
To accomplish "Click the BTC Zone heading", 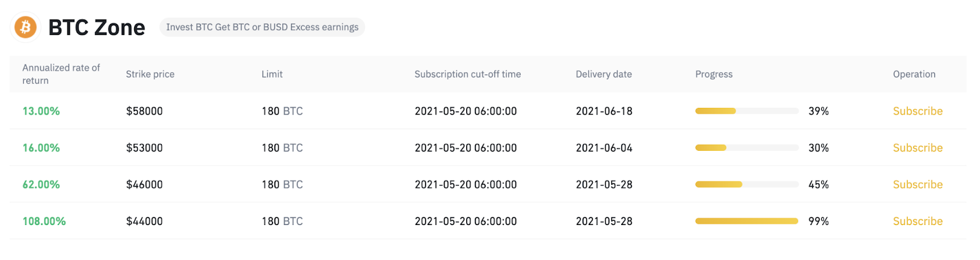I will click(x=96, y=28).
